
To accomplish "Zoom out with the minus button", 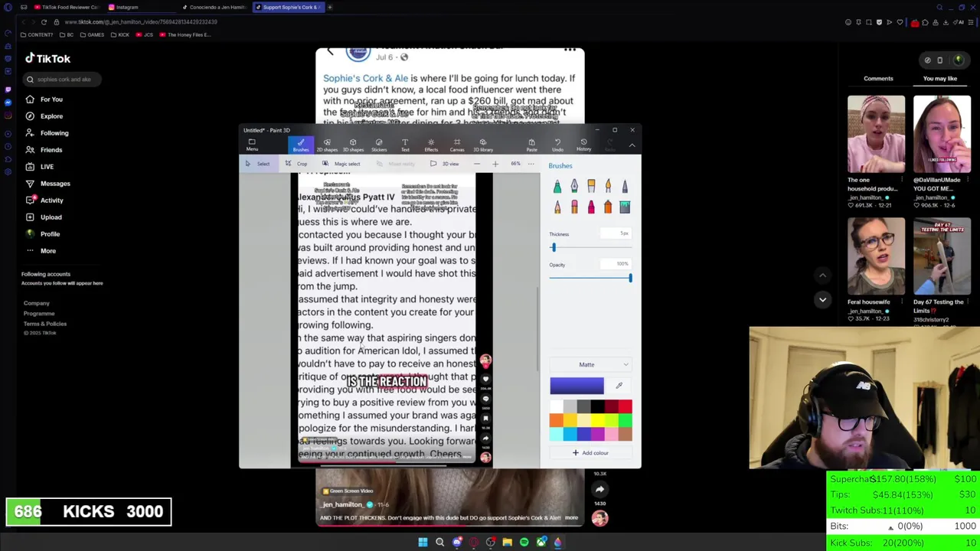I will pos(476,164).
